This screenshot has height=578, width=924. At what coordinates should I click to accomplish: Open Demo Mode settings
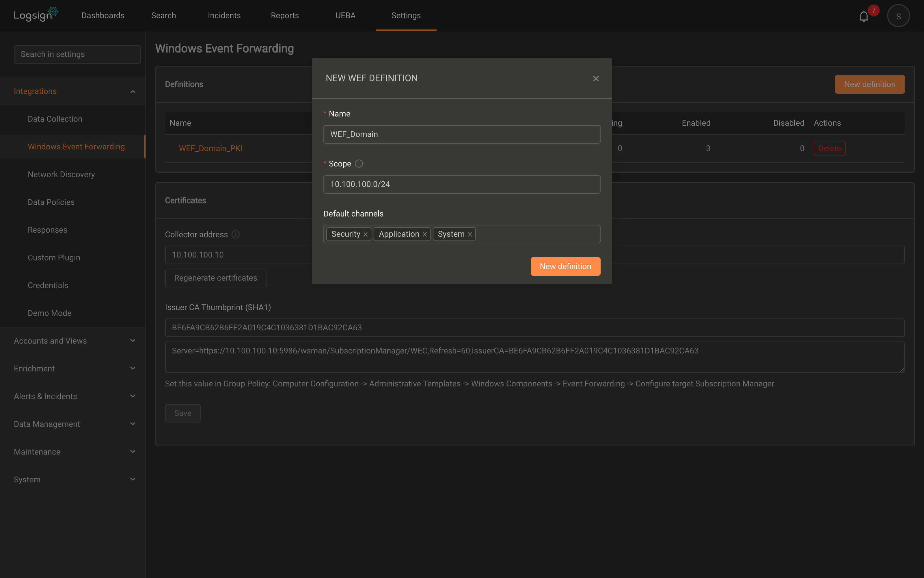tap(72, 313)
